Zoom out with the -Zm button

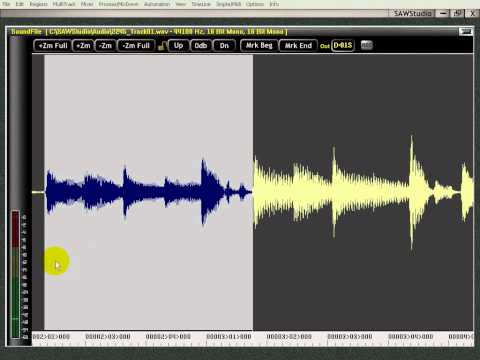point(105,45)
